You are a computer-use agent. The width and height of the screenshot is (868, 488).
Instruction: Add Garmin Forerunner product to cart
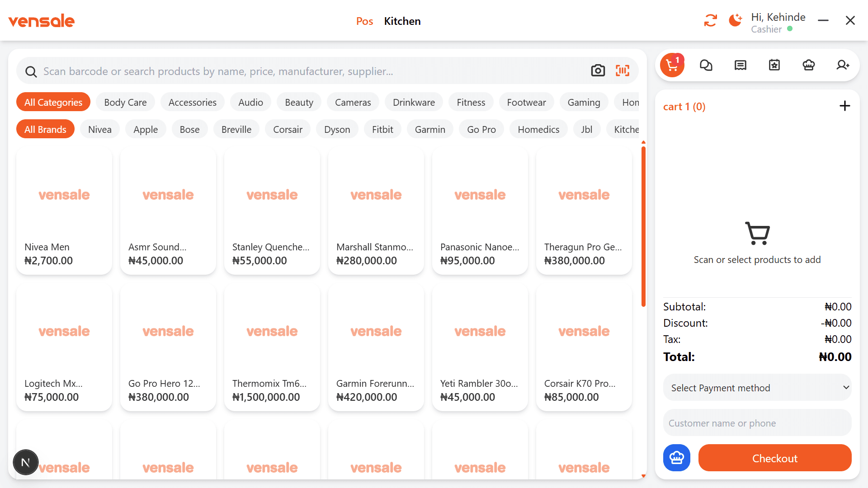(376, 347)
